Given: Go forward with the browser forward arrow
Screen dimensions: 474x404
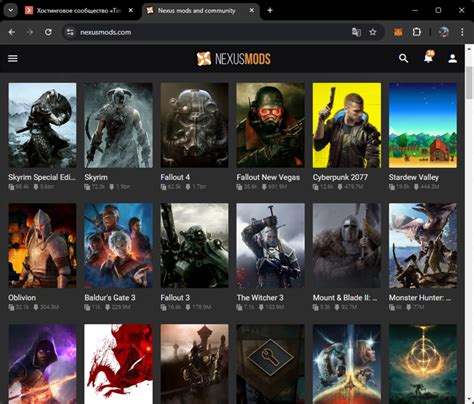Looking at the screenshot, I should tap(30, 32).
